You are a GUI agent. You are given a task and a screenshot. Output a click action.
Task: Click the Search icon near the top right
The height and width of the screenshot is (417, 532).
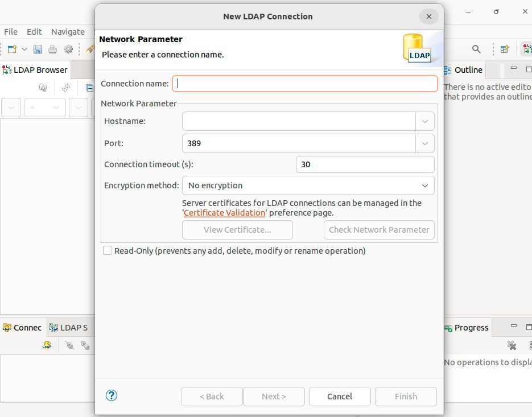point(476,49)
